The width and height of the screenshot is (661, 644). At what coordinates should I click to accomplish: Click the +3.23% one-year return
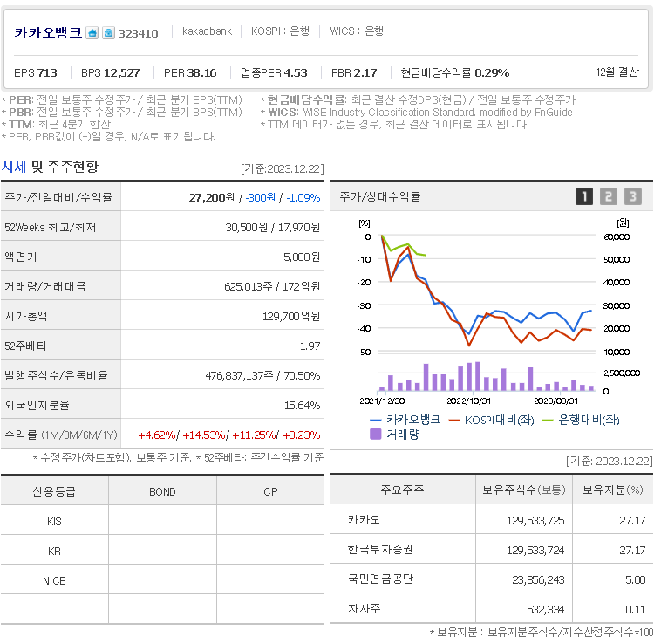click(x=302, y=435)
